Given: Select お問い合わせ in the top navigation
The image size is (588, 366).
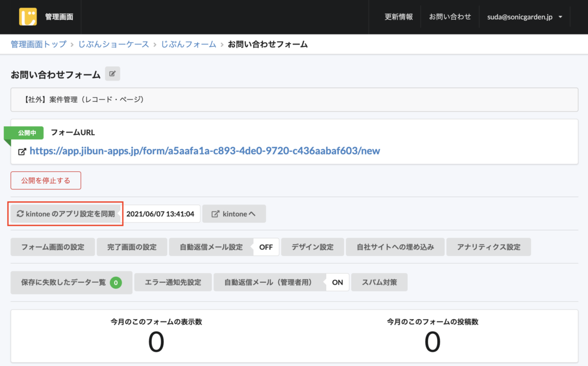Looking at the screenshot, I should pyautogui.click(x=450, y=17).
